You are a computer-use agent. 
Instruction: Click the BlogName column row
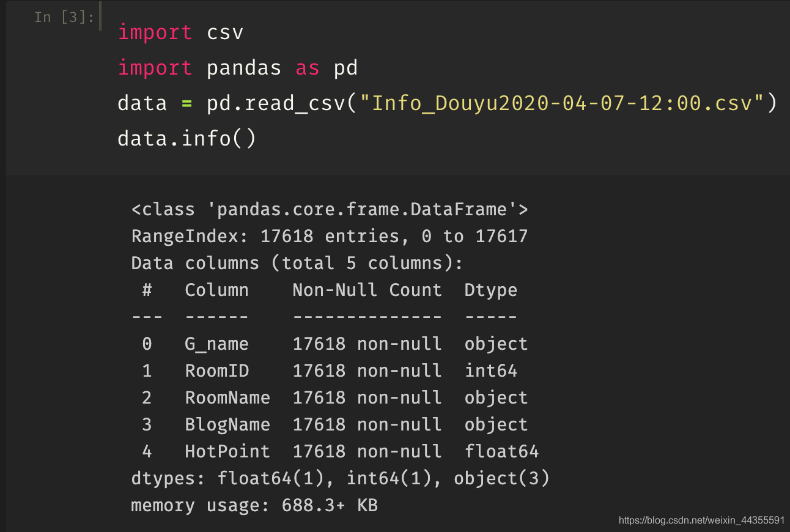pyautogui.click(x=334, y=424)
